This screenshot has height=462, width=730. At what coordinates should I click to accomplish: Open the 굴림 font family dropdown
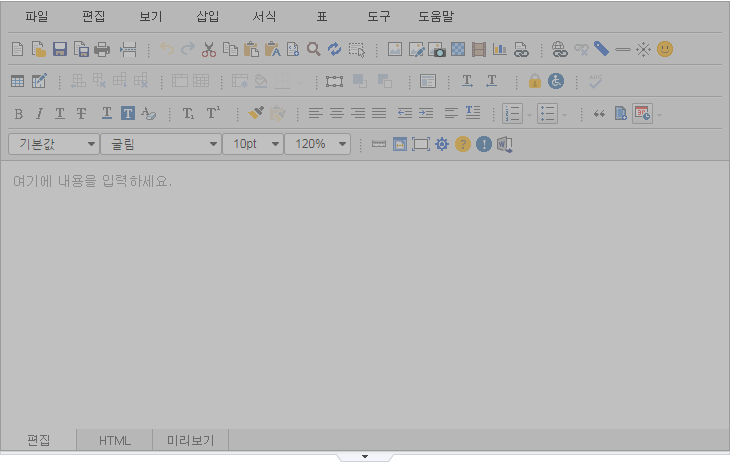point(161,144)
